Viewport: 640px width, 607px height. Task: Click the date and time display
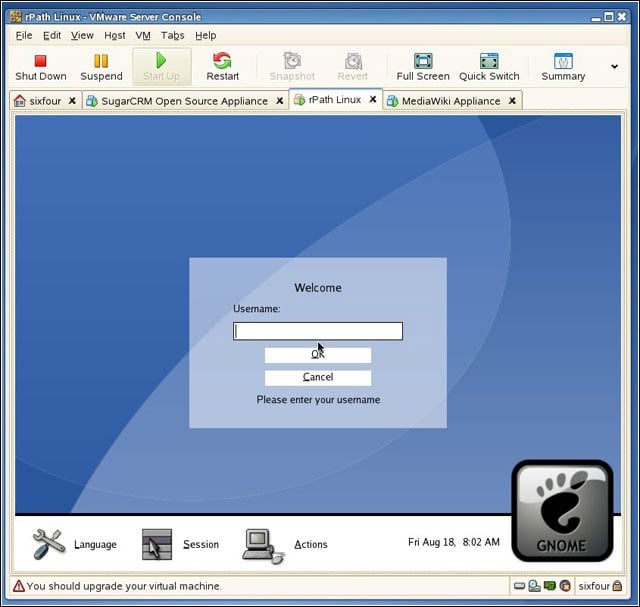point(453,542)
